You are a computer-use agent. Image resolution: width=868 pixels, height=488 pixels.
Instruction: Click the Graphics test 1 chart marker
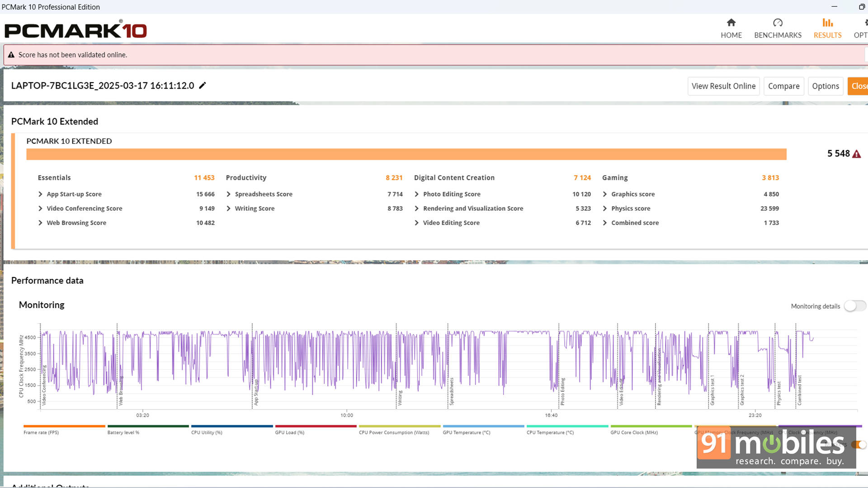(x=712, y=390)
